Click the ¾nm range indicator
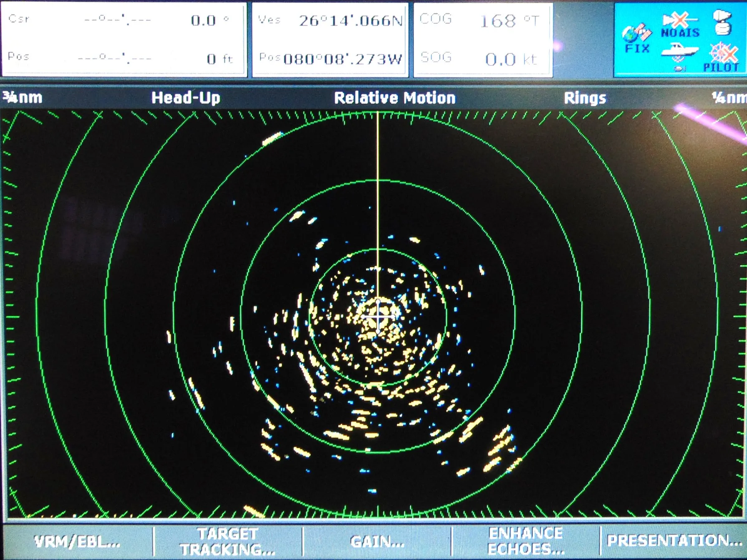The image size is (747, 560). (23, 97)
